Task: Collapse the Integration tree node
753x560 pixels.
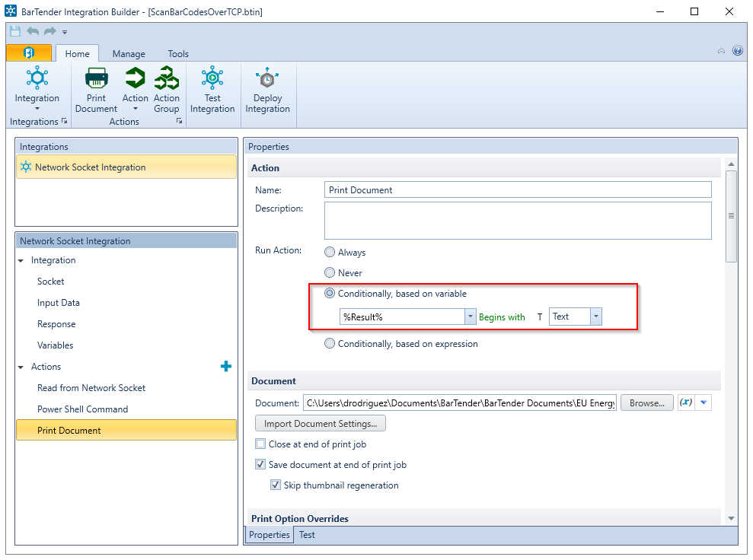Action: tap(21, 260)
